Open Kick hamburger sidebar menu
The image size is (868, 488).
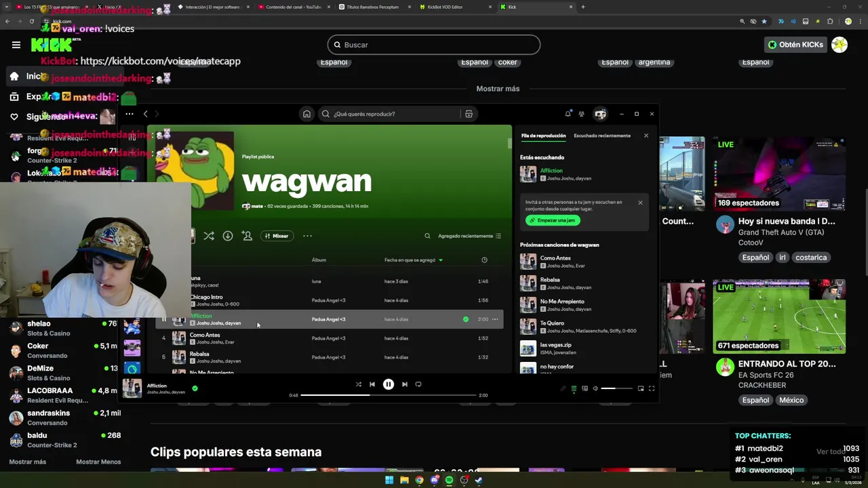[x=16, y=45]
